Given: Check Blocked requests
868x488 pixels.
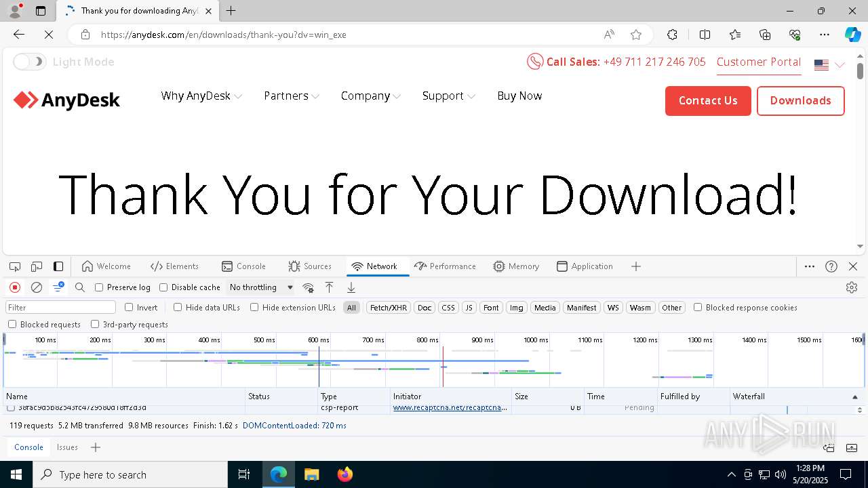Looking at the screenshot, I should pyautogui.click(x=12, y=324).
